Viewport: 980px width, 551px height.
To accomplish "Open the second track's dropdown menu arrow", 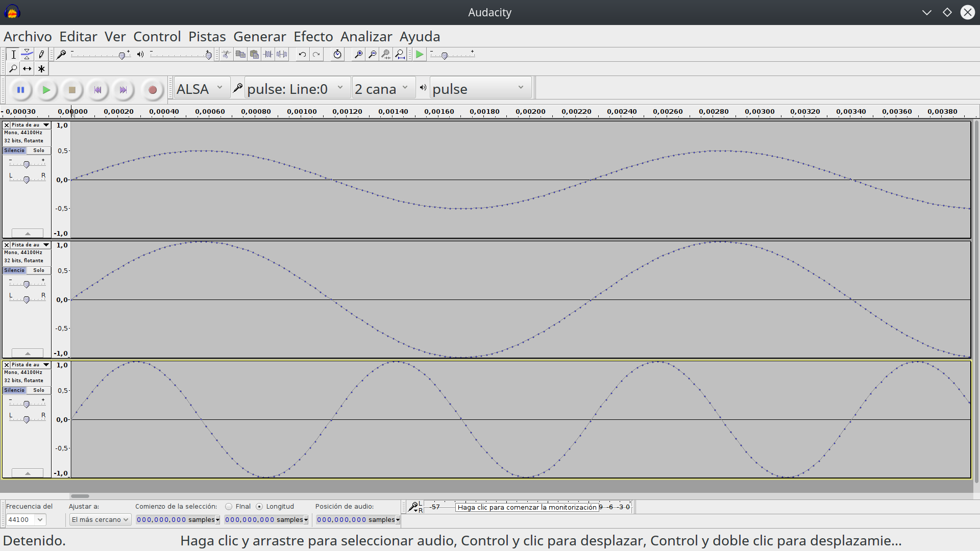I will point(46,245).
